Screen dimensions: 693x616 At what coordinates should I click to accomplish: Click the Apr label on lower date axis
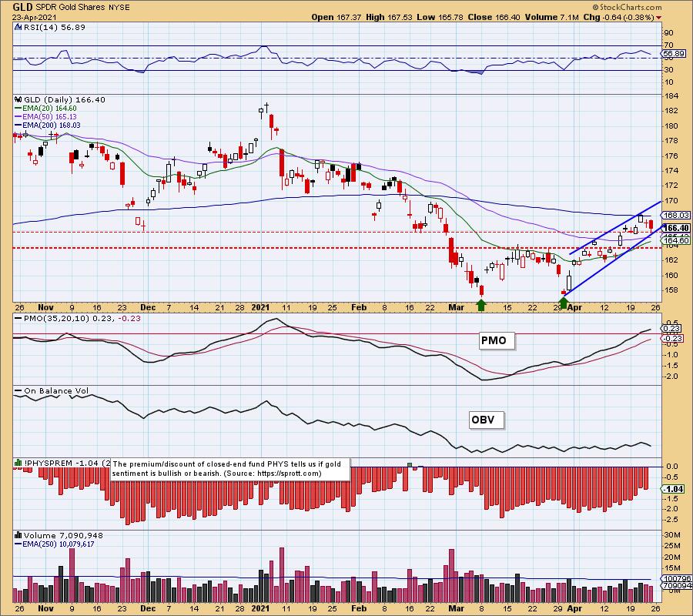tap(574, 608)
